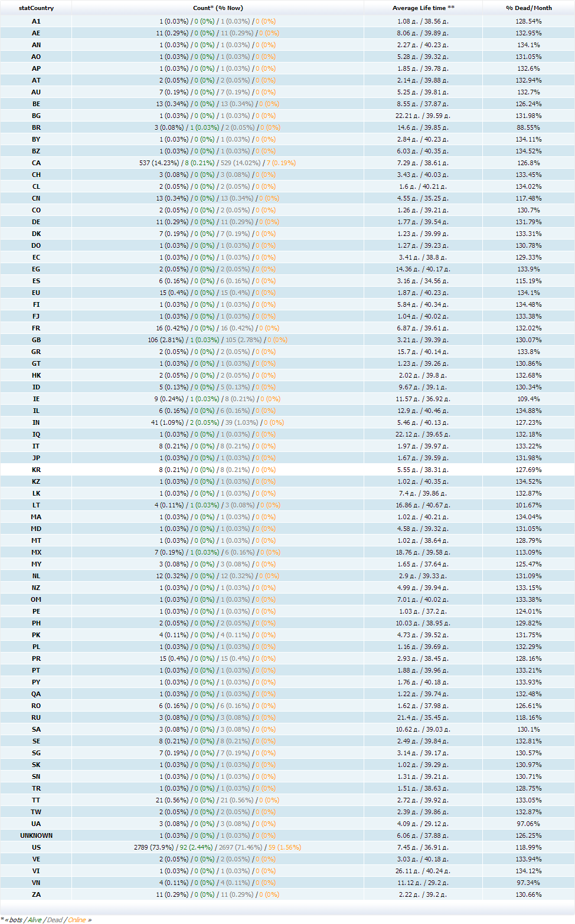Image resolution: width=575 pixels, height=924 pixels.
Task: Click the 22.21 д. / 39.59 д. lifetime cell
Action: [x=423, y=116]
